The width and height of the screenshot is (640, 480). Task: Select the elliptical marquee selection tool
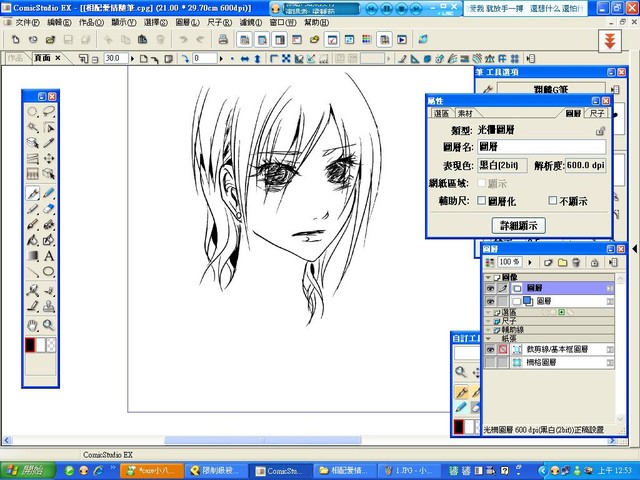point(32,111)
